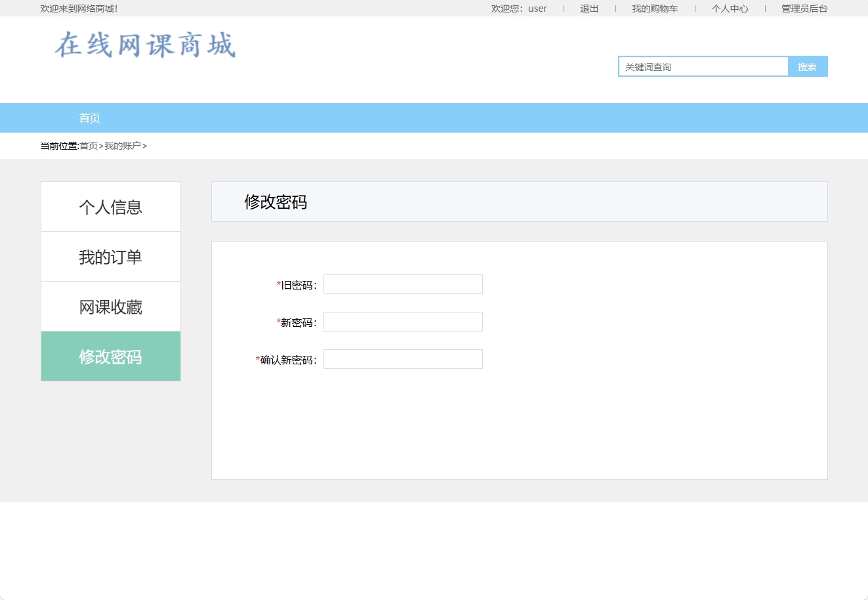
Task: Click 首页 in navigation bar
Action: (x=90, y=118)
